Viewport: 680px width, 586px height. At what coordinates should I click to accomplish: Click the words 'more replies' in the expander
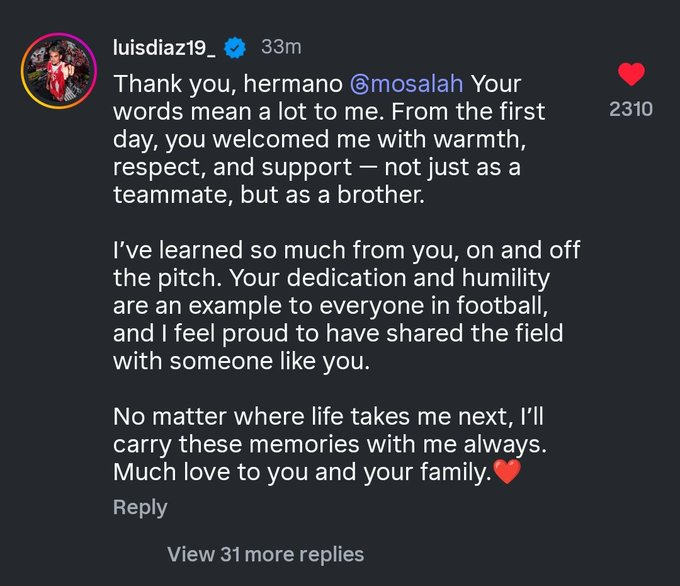[304, 554]
